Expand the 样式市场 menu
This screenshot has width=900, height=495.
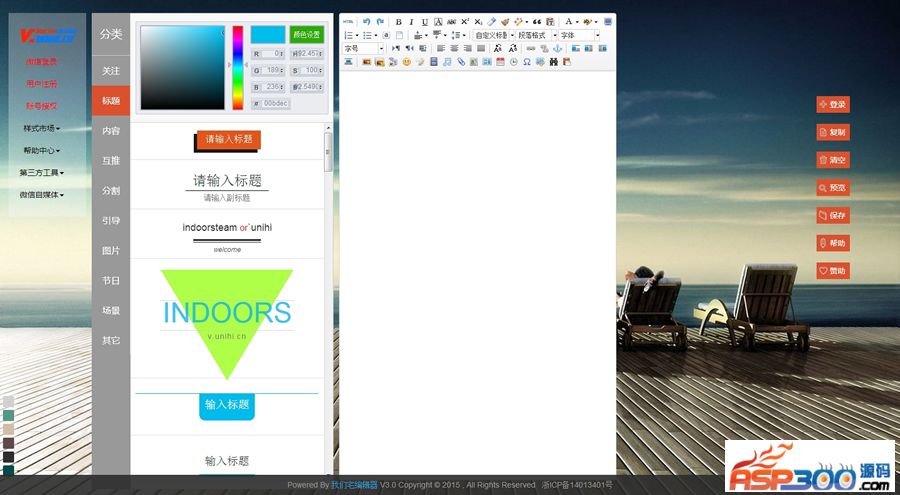coord(42,128)
